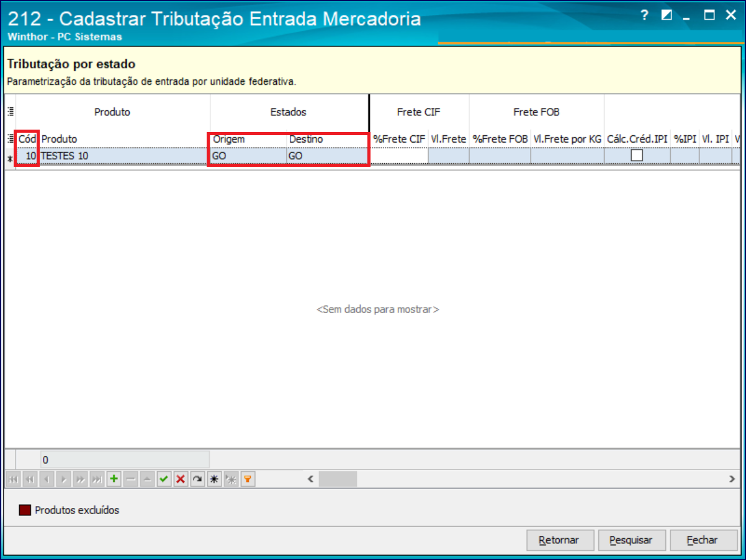
Task: Click %Frete CIF cell in TESTES 10 row
Action: (x=399, y=156)
